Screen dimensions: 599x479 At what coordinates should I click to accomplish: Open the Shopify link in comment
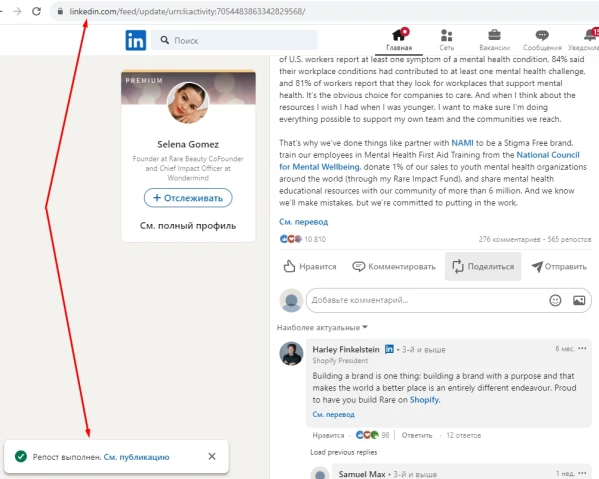(425, 400)
